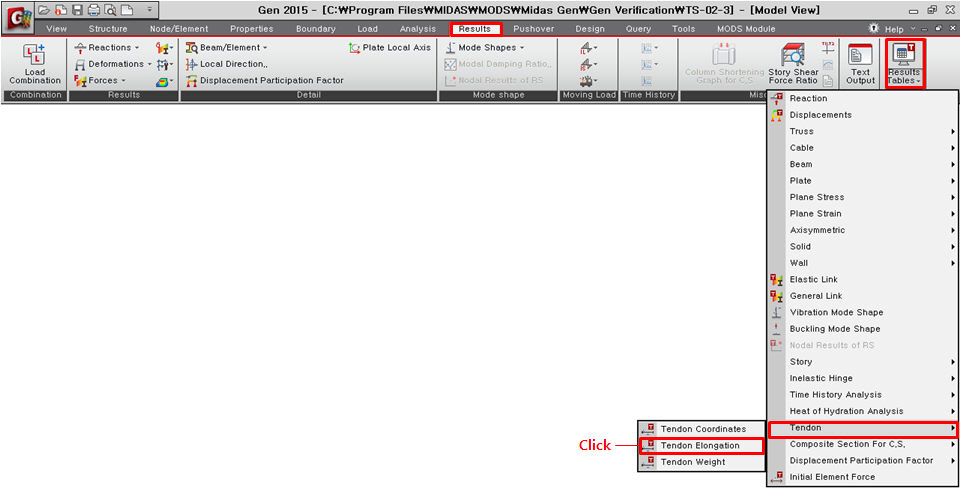Click the Beam/Element detail icon
Viewport: 961px width, 501px height.
[x=191, y=48]
